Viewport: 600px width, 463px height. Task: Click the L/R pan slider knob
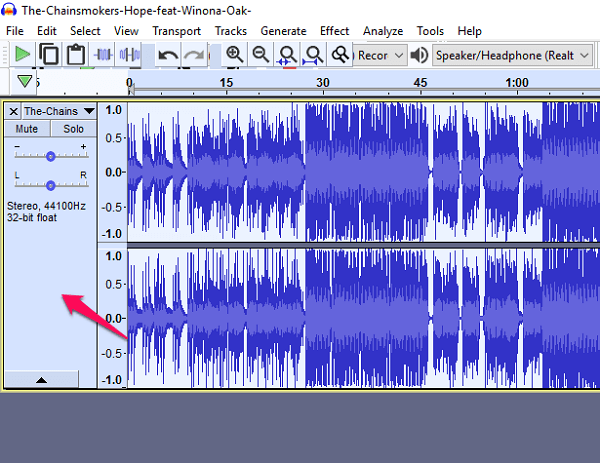click(x=51, y=186)
